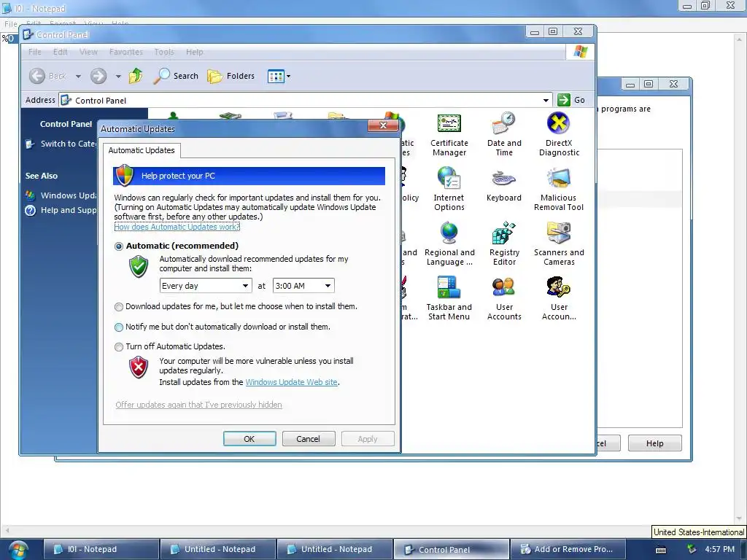Click Help button in Add or Remove Programs window

pyautogui.click(x=654, y=443)
